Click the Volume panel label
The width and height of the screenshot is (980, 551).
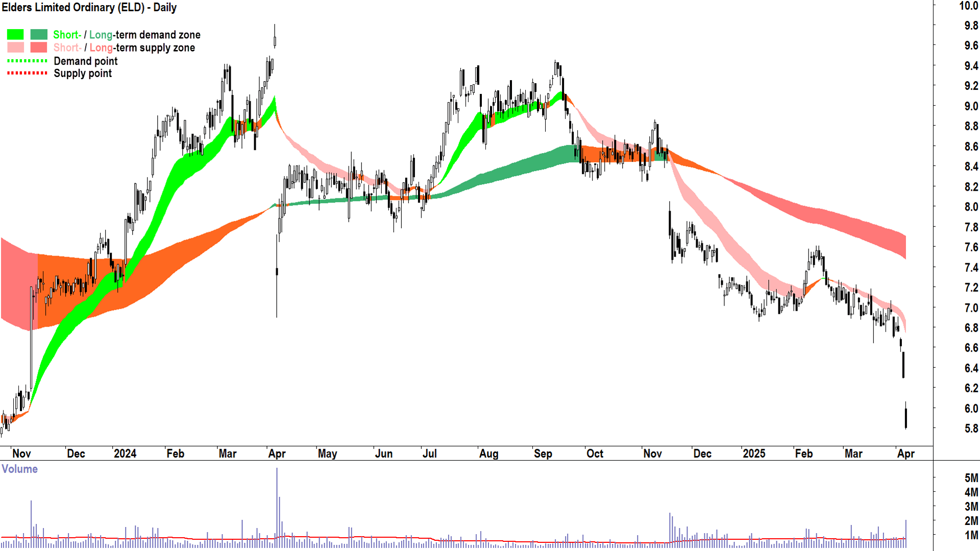click(x=19, y=469)
